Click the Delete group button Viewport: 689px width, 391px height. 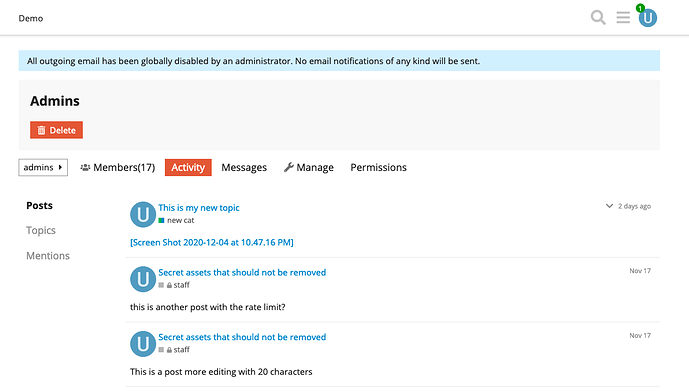(56, 130)
